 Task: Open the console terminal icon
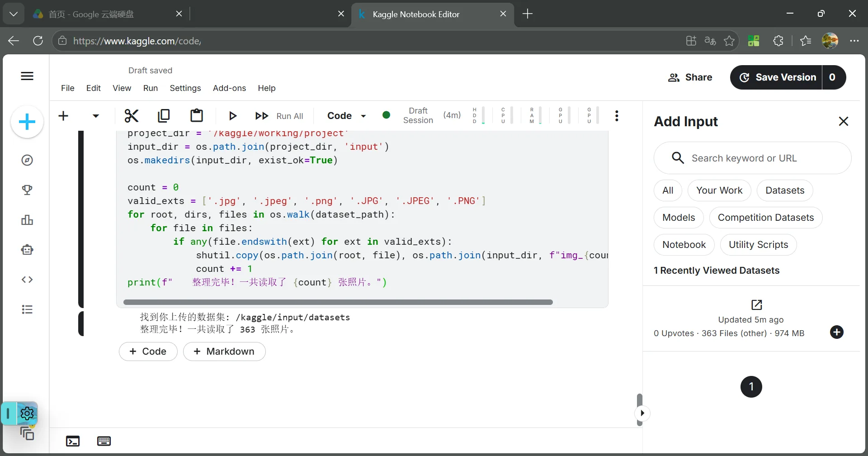[73, 441]
